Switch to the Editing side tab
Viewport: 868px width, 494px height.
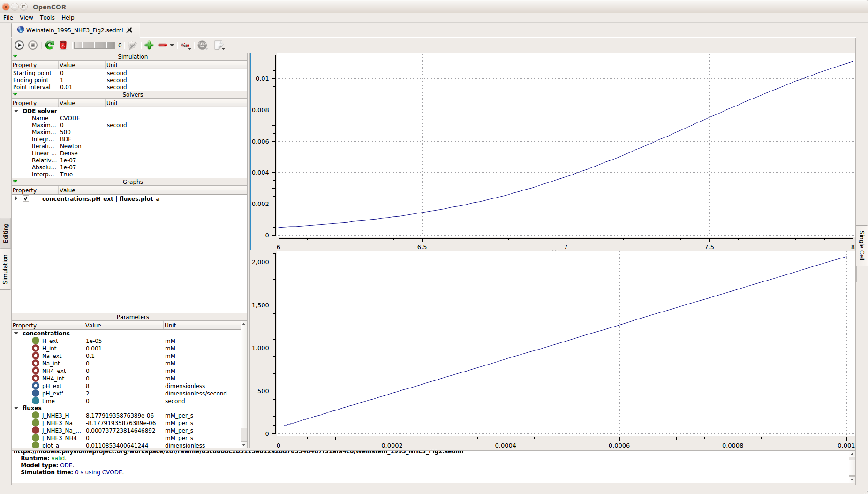5,233
